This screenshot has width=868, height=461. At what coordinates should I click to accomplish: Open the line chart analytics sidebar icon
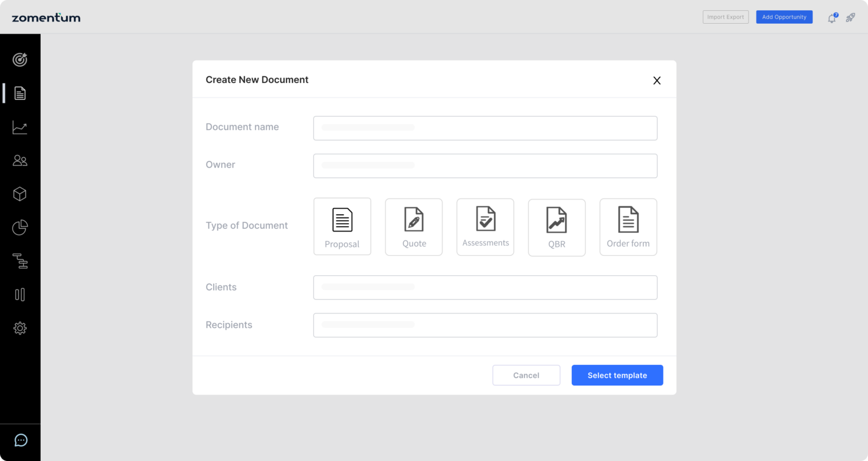click(20, 127)
